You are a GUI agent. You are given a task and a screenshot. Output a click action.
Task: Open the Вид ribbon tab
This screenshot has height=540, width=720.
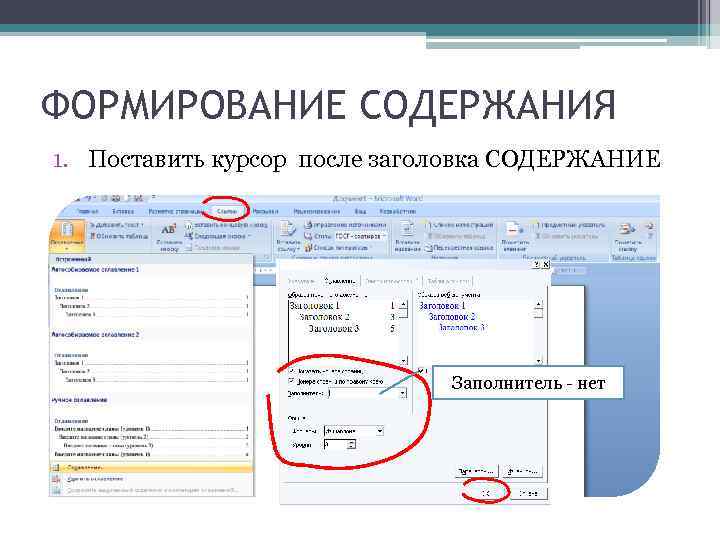pyautogui.click(x=360, y=211)
